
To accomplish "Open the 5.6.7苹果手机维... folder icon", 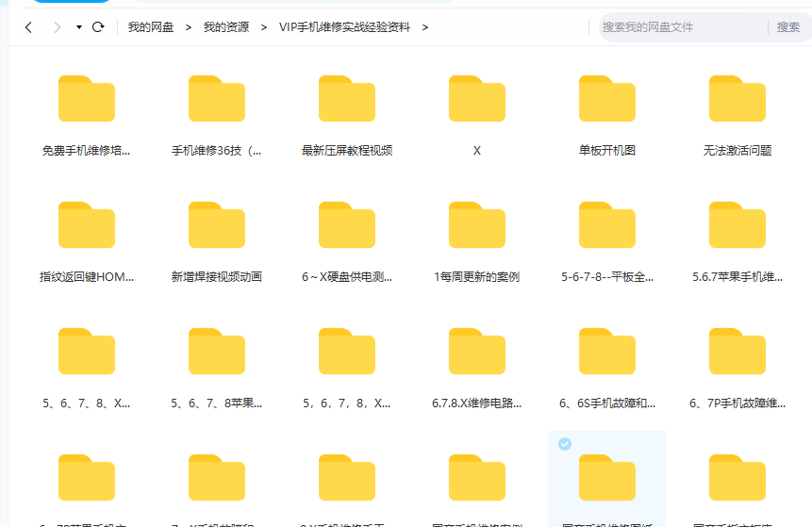I will 737,224.
